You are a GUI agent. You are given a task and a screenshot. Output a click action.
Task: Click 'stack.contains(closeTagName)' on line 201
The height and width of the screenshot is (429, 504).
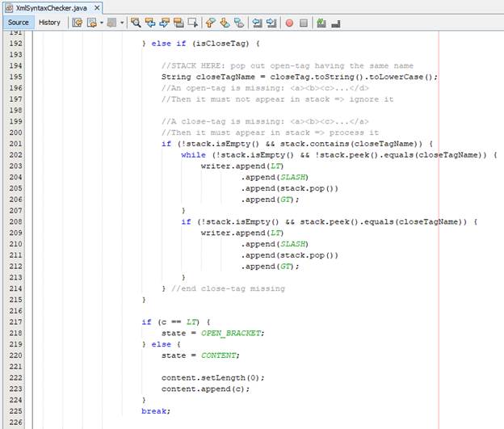(351, 144)
